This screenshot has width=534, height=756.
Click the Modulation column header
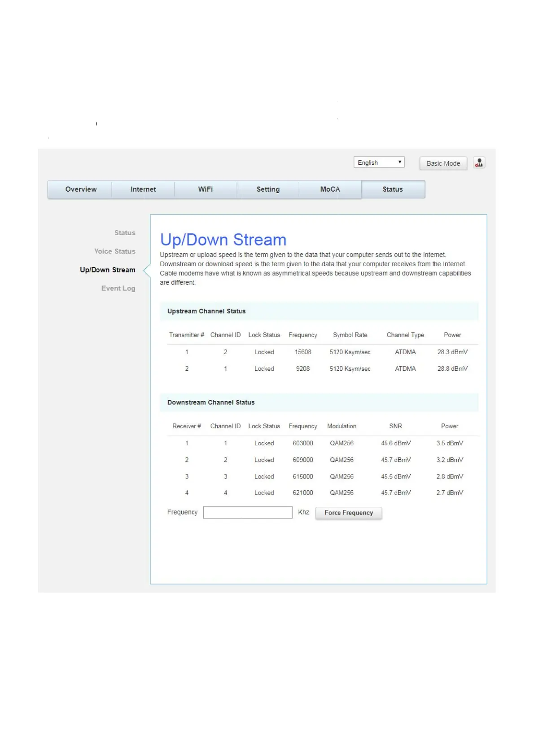(x=341, y=426)
